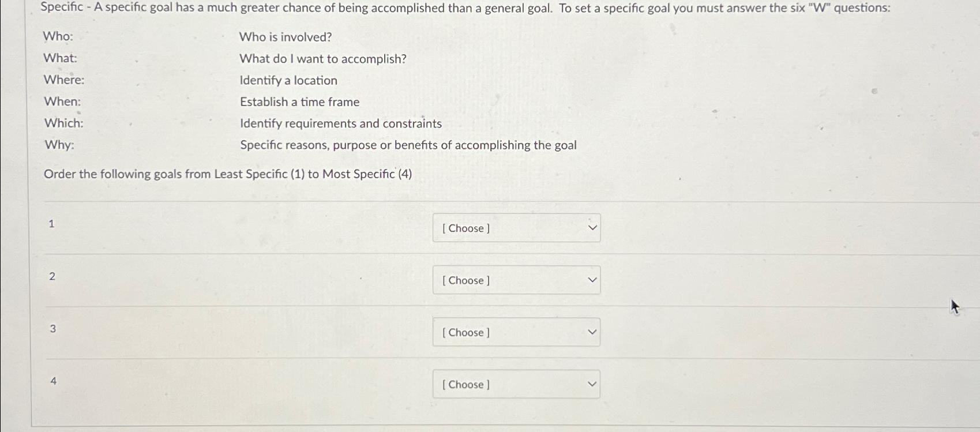Expand the chevron on the fourth Choose selector
980x432 pixels.
(x=591, y=383)
